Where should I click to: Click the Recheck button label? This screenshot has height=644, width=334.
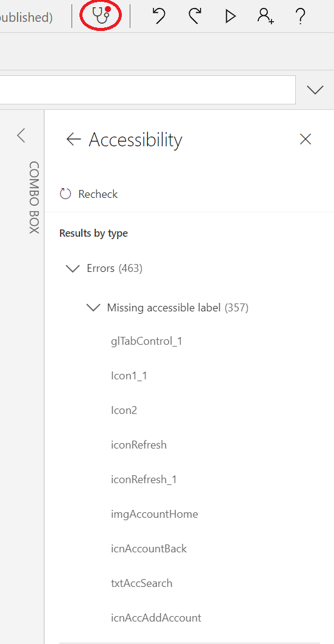pyautogui.click(x=98, y=194)
